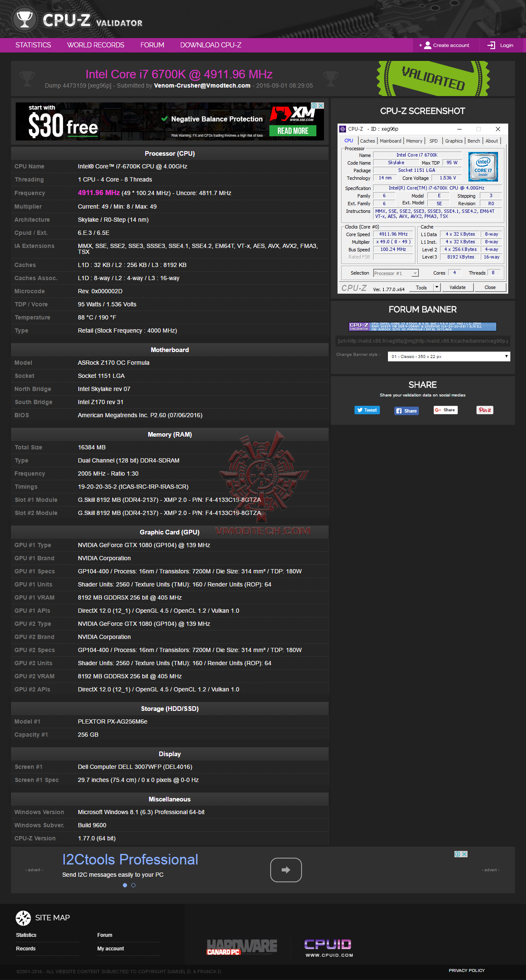The image size is (526, 980).
Task: Click the Google+ Share button
Action: (x=446, y=410)
